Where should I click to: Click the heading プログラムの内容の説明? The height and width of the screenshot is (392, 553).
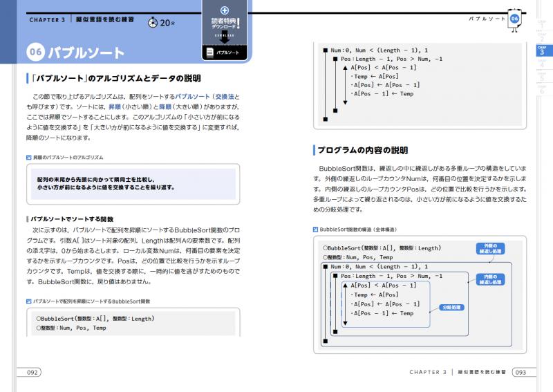tap(363, 150)
